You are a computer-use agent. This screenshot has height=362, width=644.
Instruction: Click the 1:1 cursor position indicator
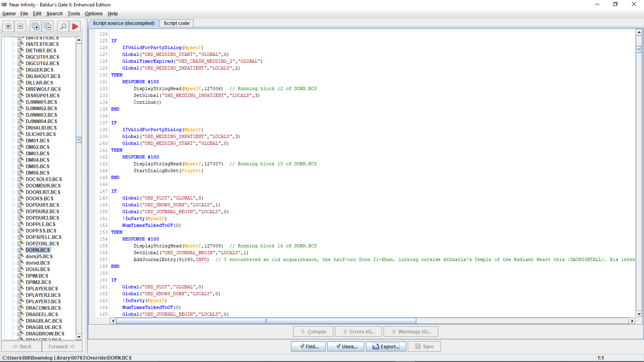(601, 358)
